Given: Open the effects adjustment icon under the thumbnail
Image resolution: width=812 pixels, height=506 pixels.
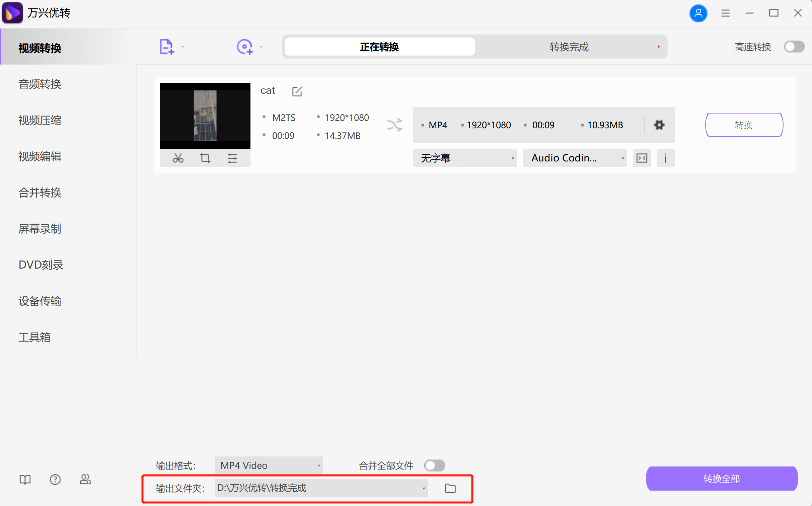Looking at the screenshot, I should pyautogui.click(x=232, y=158).
